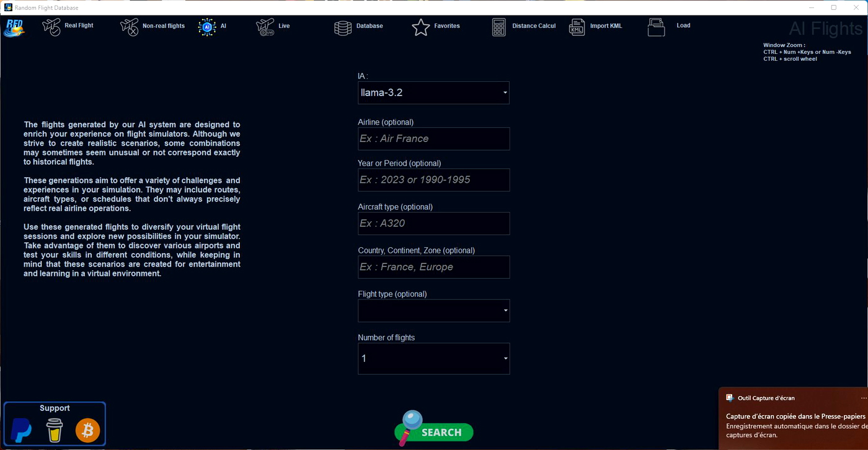This screenshot has height=450, width=868.
Task: Open the notification options ellipsis
Action: [864, 398]
